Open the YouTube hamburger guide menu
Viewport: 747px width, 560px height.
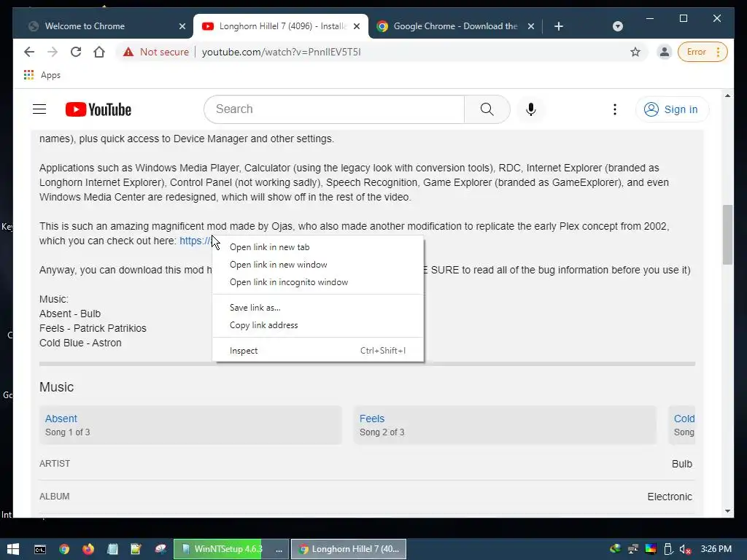[39, 109]
